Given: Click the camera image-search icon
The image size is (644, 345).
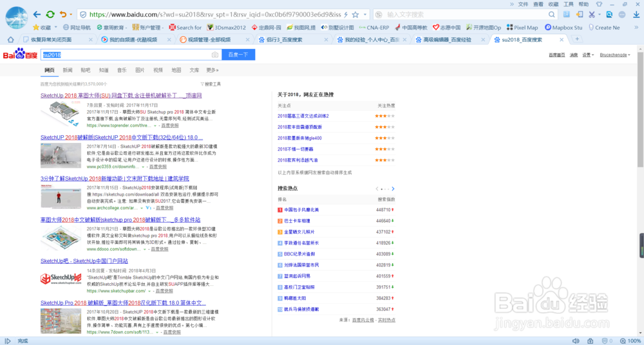Looking at the screenshot, I should 215,55.
